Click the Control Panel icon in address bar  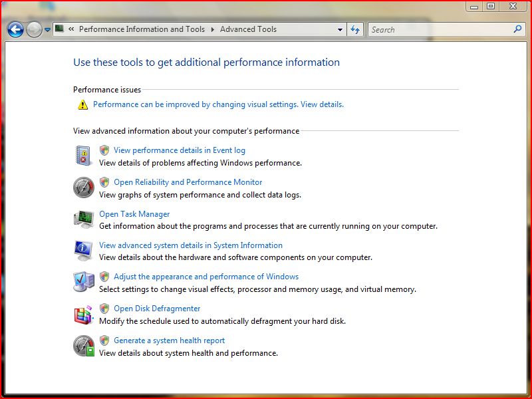click(59, 29)
